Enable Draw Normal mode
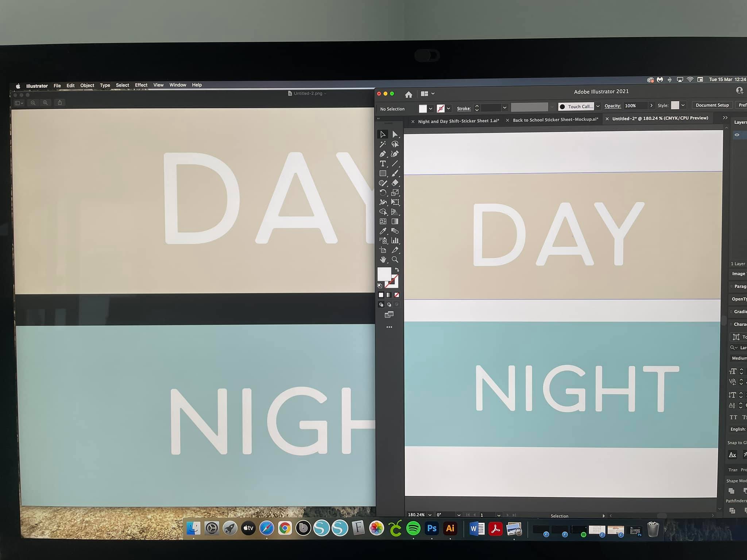Image resolution: width=747 pixels, height=560 pixels. (x=381, y=304)
